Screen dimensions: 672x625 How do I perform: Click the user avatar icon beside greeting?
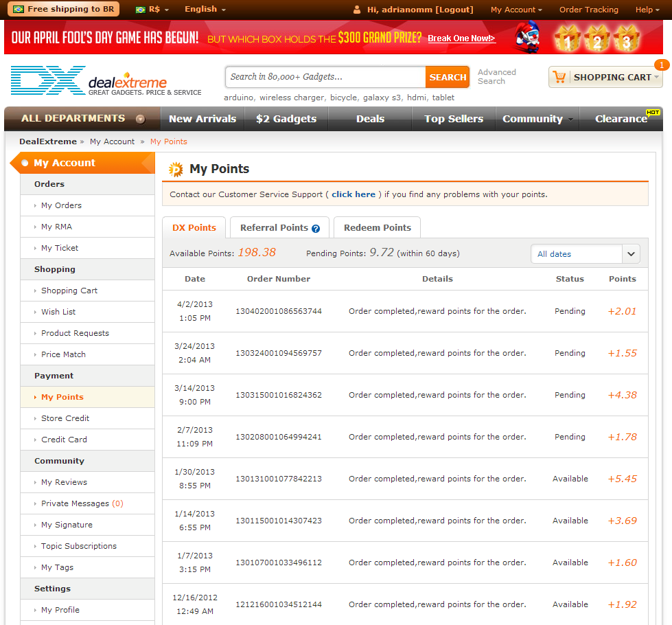pos(356,10)
